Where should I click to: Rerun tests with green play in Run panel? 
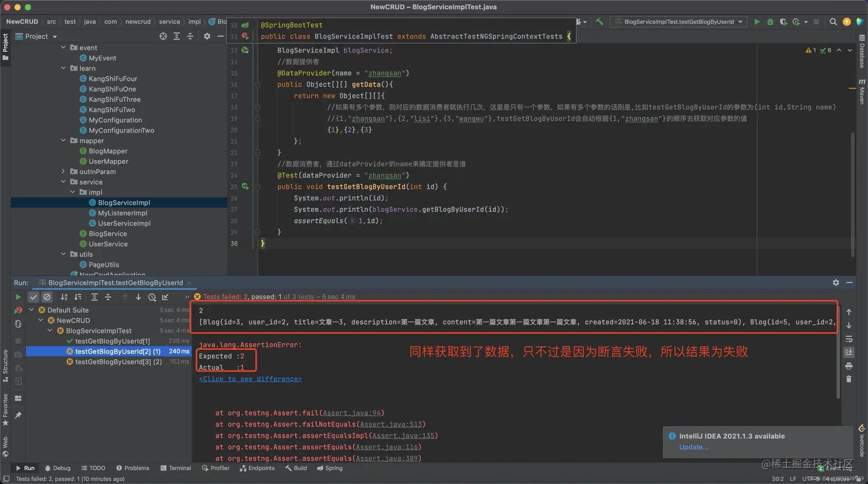18,297
